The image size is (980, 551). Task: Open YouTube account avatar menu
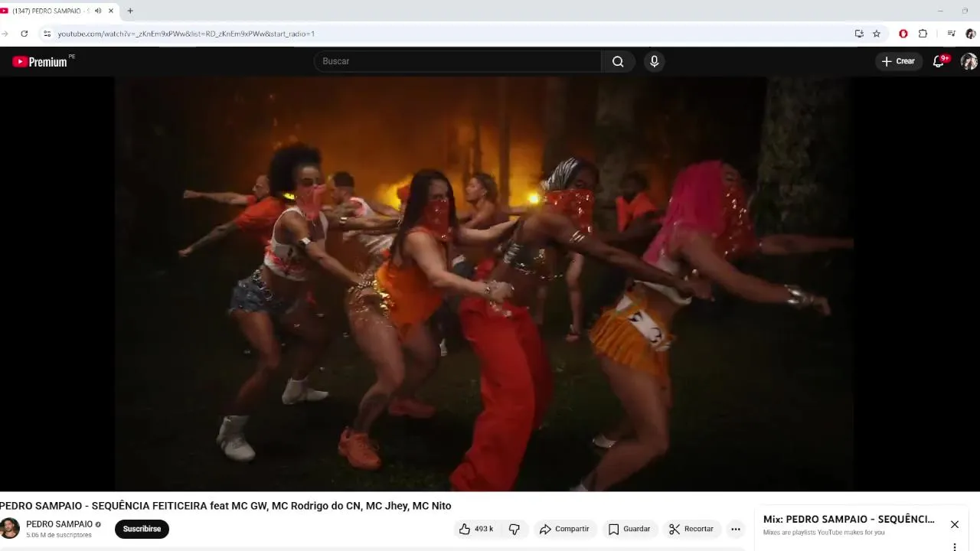coord(969,61)
